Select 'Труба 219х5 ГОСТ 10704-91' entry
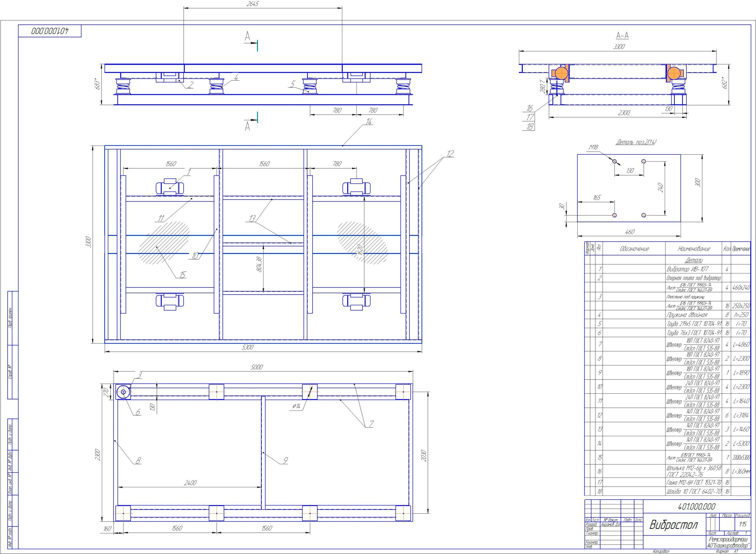The width and height of the screenshot is (756, 554). pos(694,324)
